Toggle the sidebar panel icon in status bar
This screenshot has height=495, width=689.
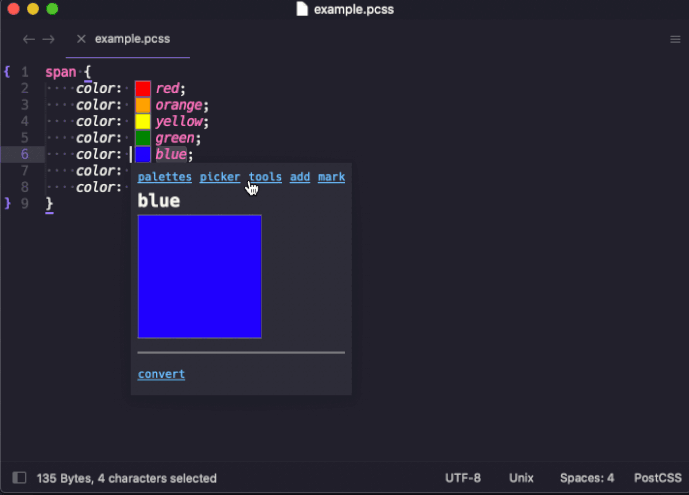19,477
